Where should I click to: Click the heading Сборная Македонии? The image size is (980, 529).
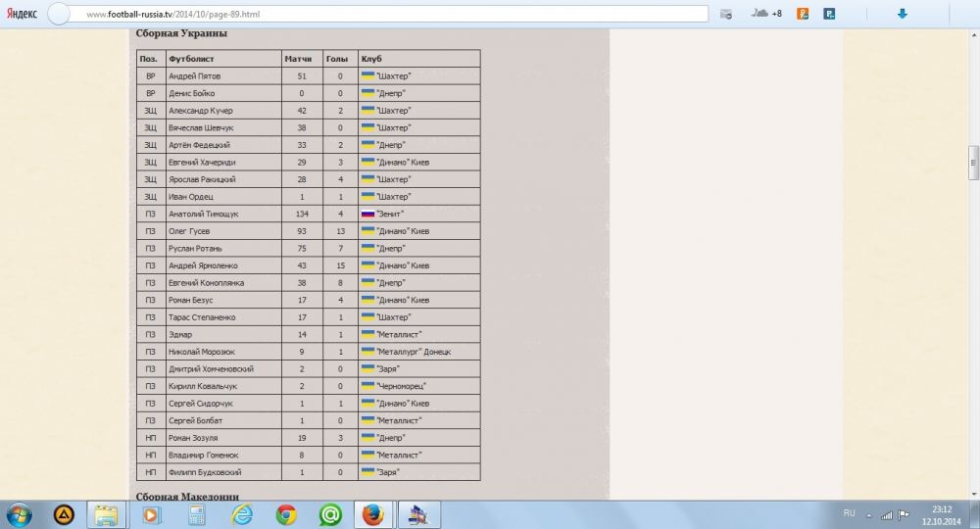point(187,497)
